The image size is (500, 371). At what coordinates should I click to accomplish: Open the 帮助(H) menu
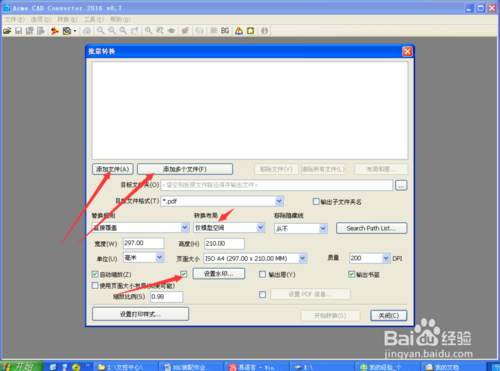(120, 19)
